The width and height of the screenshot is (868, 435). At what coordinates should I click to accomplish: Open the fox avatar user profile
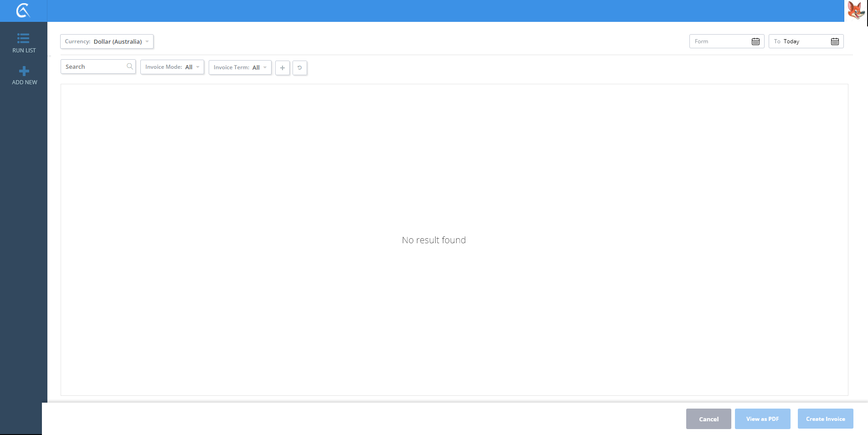point(856,10)
